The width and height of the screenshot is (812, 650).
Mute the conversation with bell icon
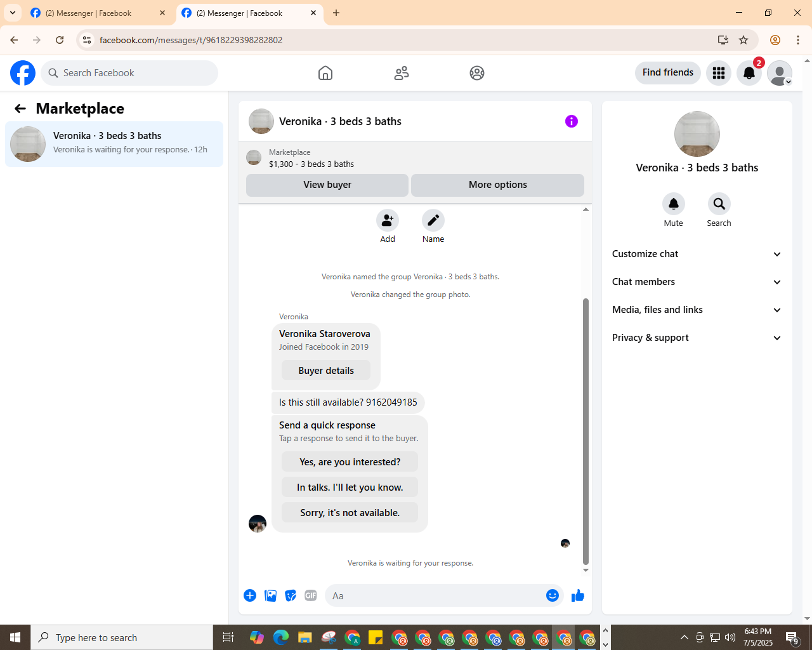tap(674, 204)
